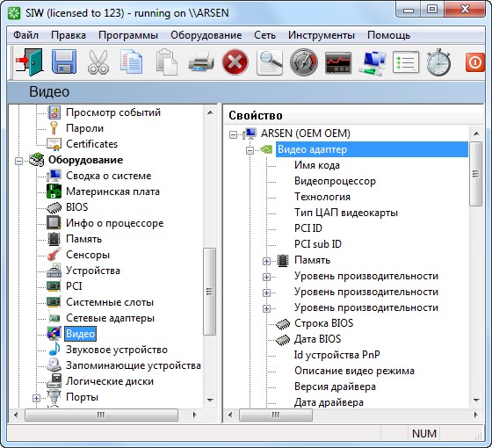Click the Просмотр событий icon
The height and width of the screenshot is (448, 492).
[x=54, y=112]
